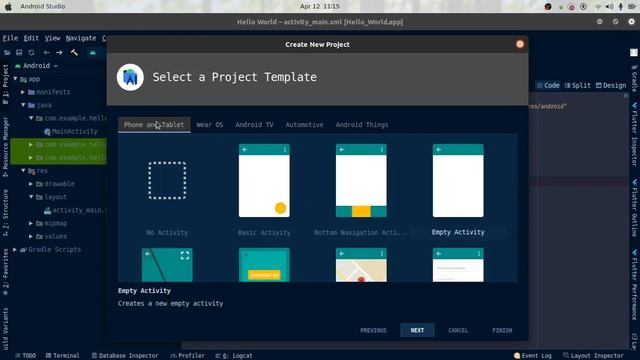Select the Empty Activity template thumbnail
The height and width of the screenshot is (360, 640).
pos(458,180)
